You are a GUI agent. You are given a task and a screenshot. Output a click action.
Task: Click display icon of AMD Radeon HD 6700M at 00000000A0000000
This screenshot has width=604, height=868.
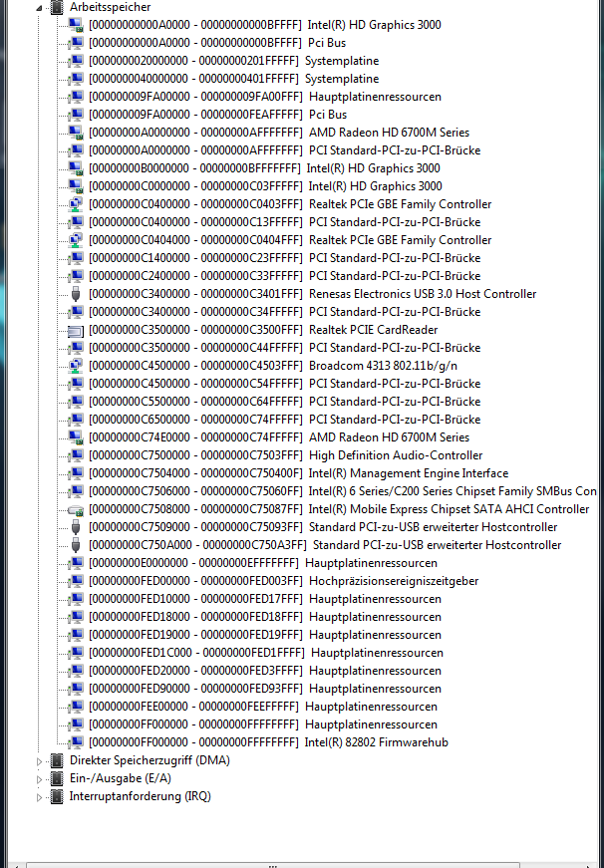point(76,133)
